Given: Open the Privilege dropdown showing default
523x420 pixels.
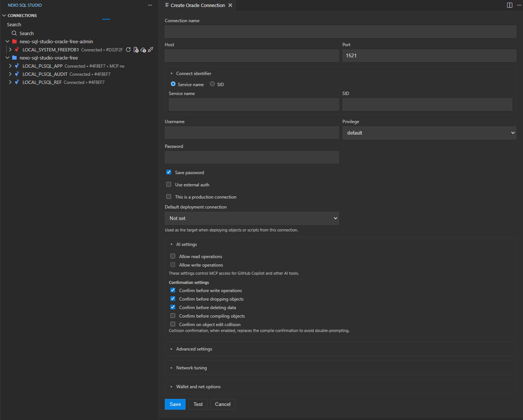Looking at the screenshot, I should click(429, 133).
